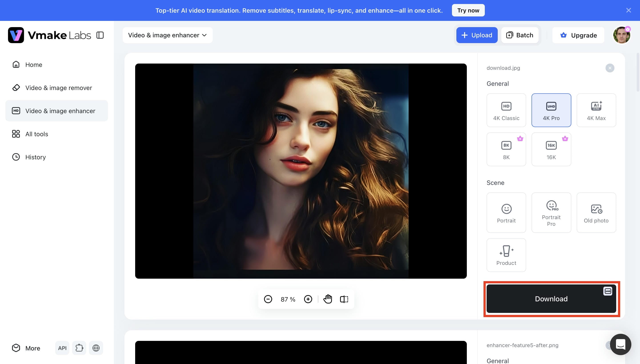Open the History page
Viewport: 640px width, 364px height.
click(56, 157)
